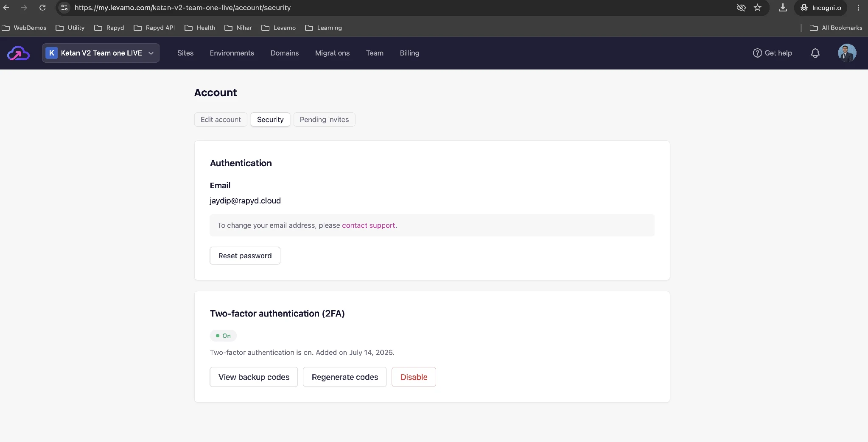The image size is (868, 442).
Task: Click the green On status badge
Action: [x=223, y=336]
